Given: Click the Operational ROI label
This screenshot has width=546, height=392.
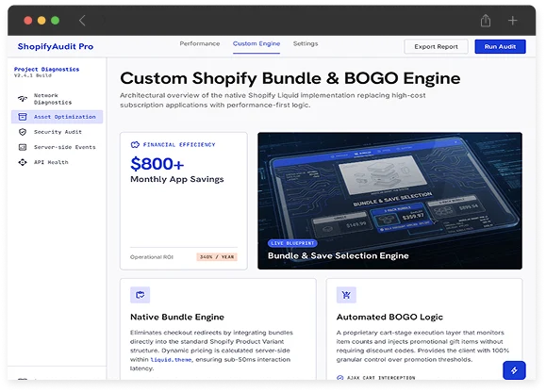Looking at the screenshot, I should click(152, 257).
